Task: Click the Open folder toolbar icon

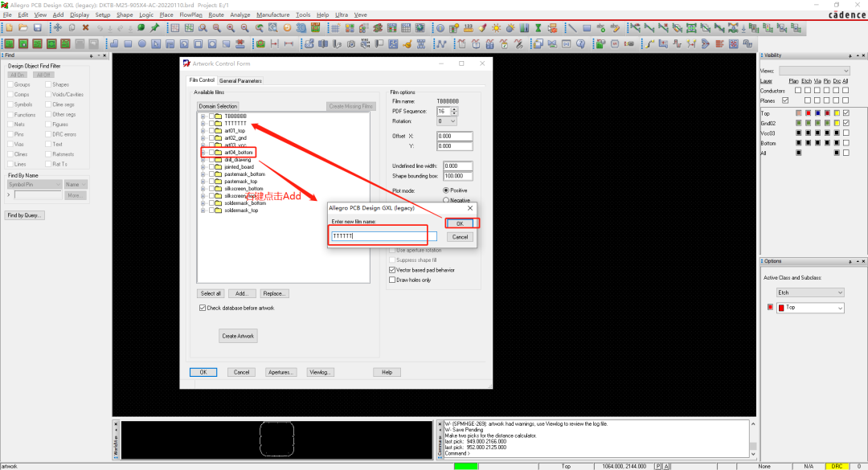Action: click(23, 27)
